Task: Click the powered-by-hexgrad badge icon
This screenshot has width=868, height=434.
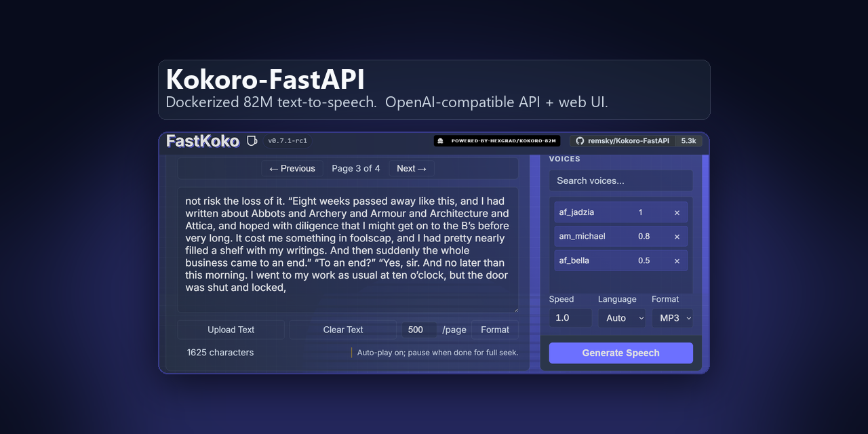Action: [441, 141]
